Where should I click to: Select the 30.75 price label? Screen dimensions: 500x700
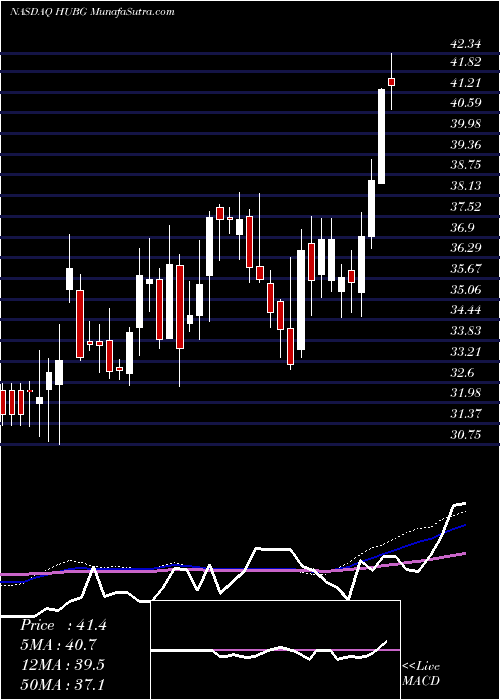[x=466, y=434]
